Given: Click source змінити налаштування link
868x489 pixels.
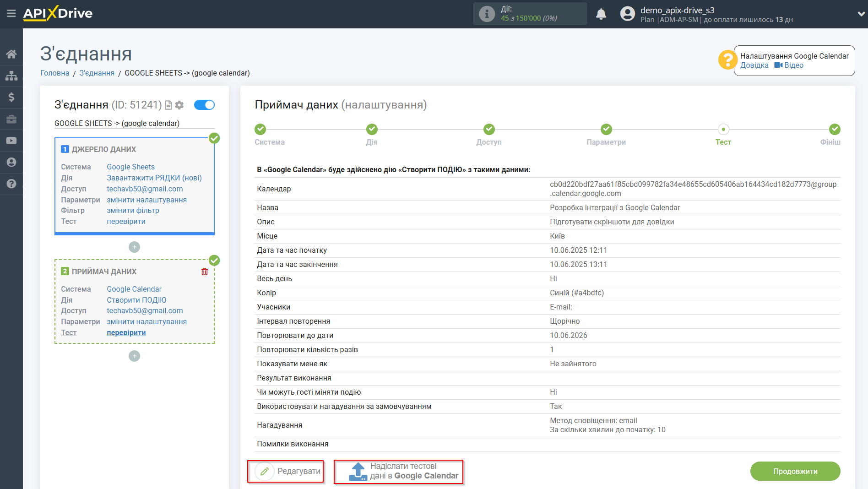Looking at the screenshot, I should tap(146, 200).
